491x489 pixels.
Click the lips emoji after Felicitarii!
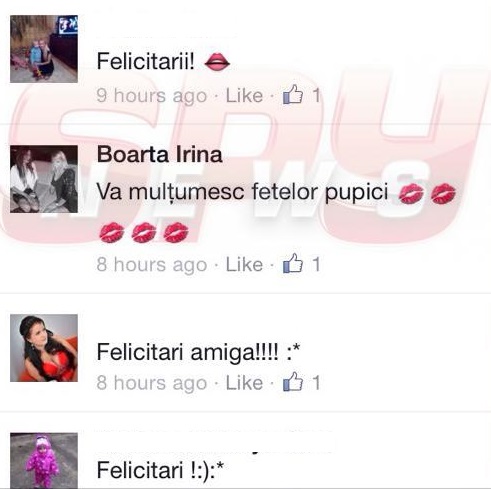(x=217, y=62)
